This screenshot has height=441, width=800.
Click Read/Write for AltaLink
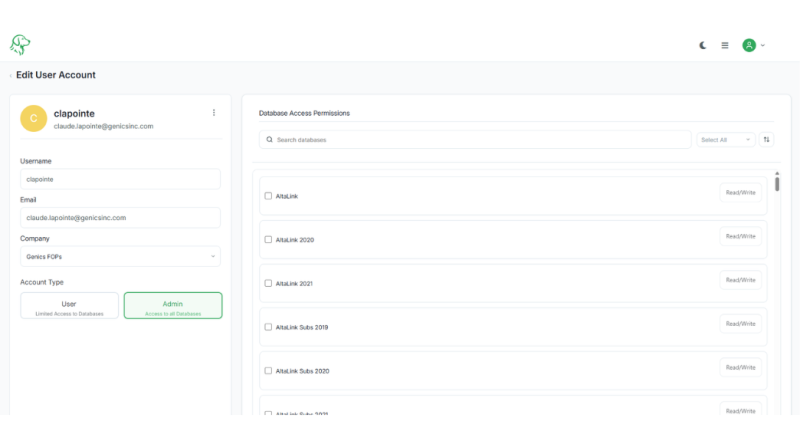740,193
